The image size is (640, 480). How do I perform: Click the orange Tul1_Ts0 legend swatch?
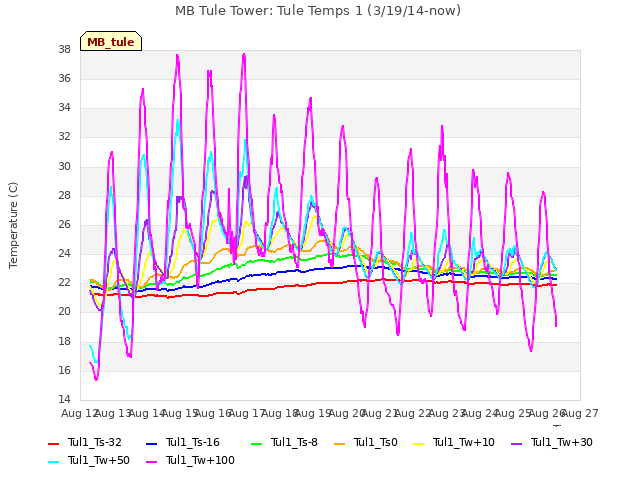pos(339,444)
